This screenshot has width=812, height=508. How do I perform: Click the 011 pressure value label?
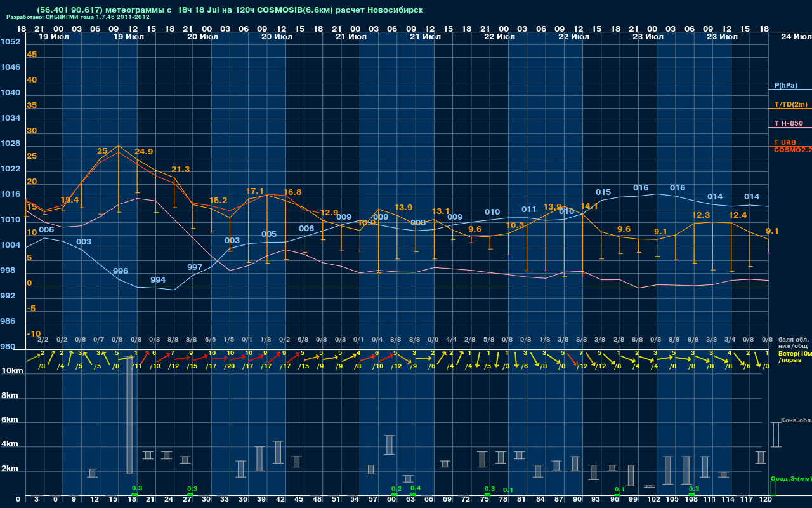coord(529,210)
